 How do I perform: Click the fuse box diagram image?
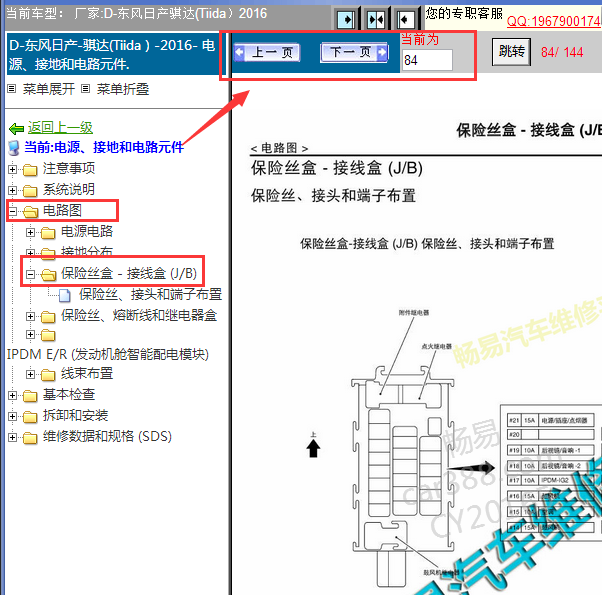click(403, 476)
